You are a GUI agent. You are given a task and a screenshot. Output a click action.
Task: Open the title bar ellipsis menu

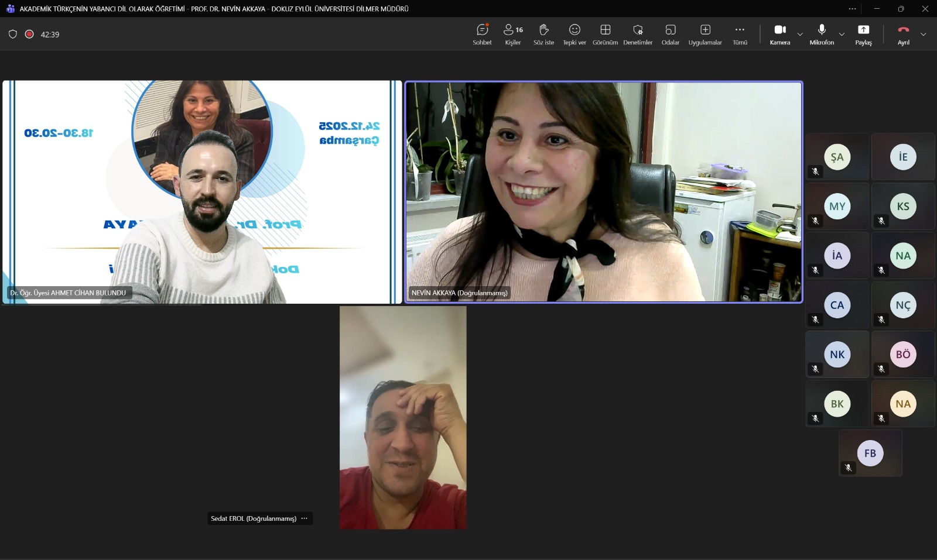pyautogui.click(x=852, y=9)
